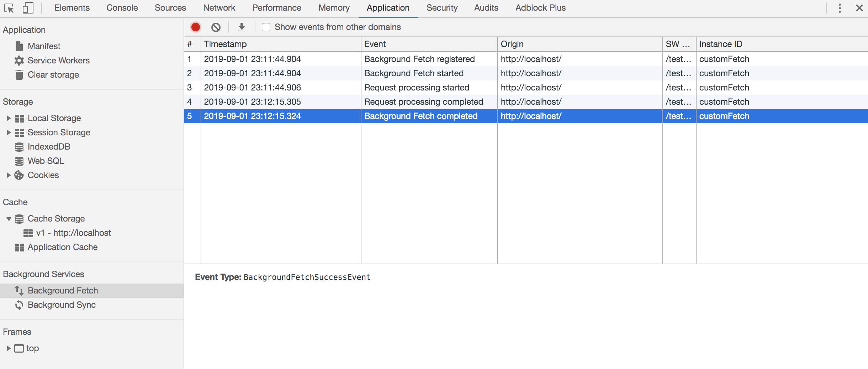Select the Application tab
Image resolution: width=868 pixels, height=369 pixels.
click(388, 8)
